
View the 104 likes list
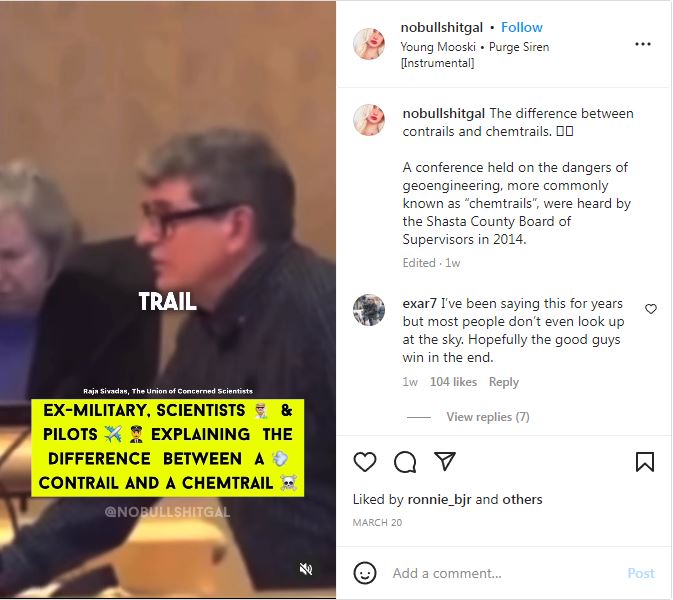coord(453,382)
